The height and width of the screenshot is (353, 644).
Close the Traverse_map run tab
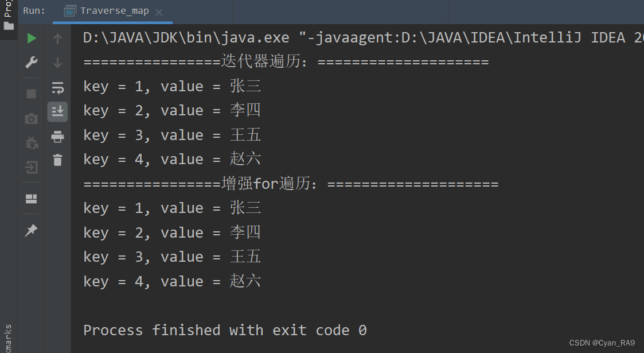point(159,11)
